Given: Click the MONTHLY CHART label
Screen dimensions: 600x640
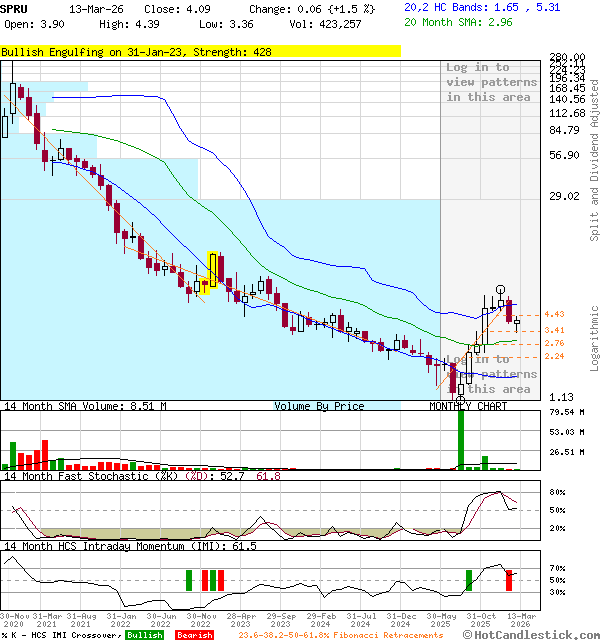Looking at the screenshot, I should 468,406.
